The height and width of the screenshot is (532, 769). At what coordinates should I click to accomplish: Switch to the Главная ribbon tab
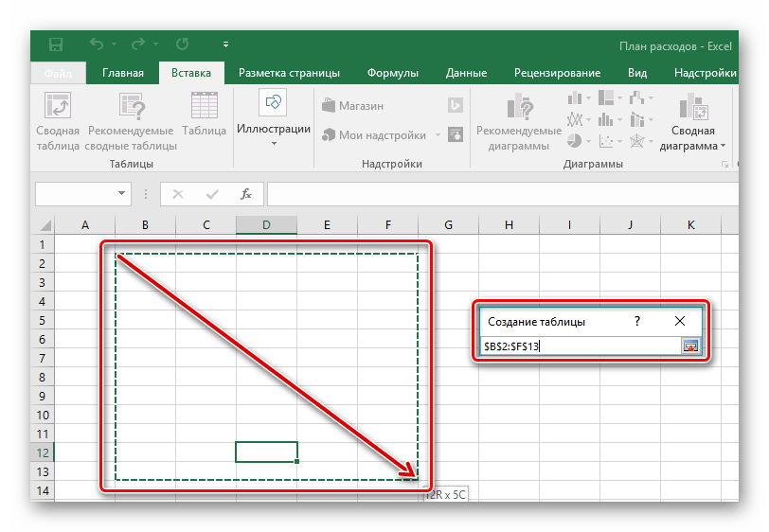(x=123, y=73)
